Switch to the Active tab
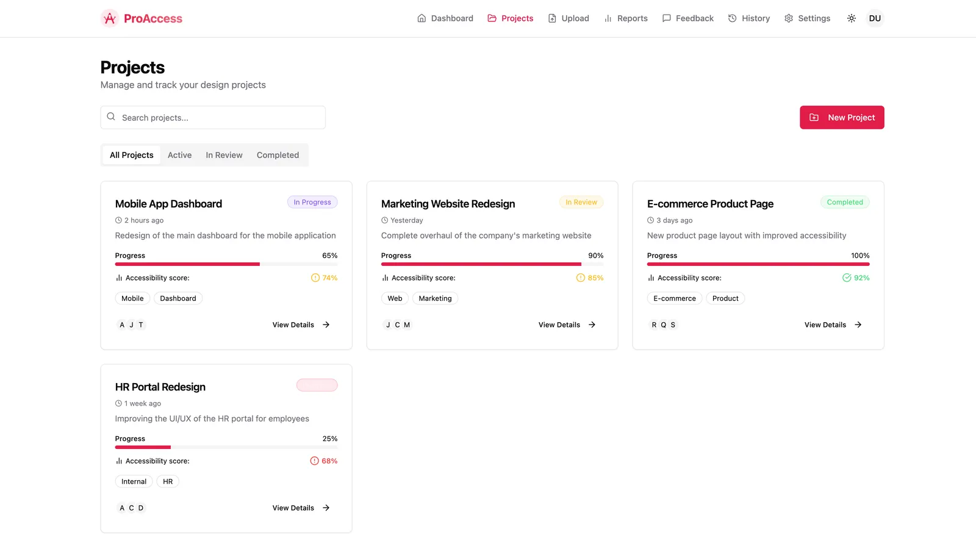 pos(179,155)
